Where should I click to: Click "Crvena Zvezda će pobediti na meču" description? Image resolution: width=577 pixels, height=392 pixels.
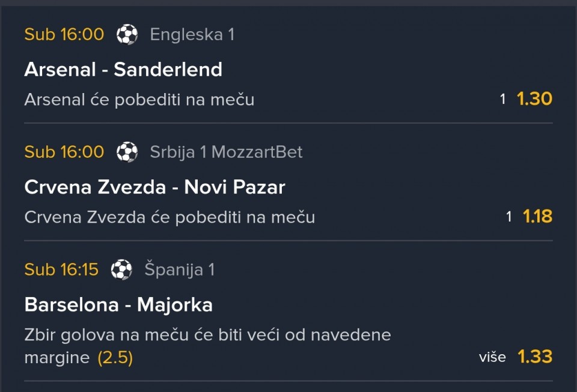(169, 217)
